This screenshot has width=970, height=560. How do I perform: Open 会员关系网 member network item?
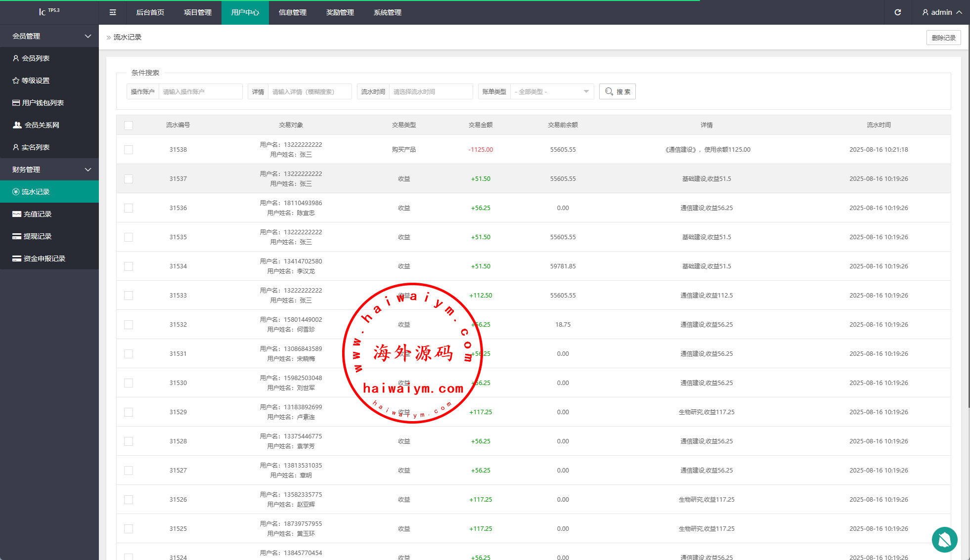click(42, 125)
